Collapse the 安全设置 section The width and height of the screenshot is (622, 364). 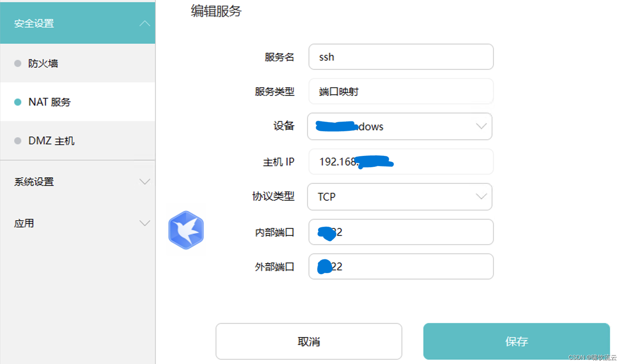pyautogui.click(x=144, y=23)
